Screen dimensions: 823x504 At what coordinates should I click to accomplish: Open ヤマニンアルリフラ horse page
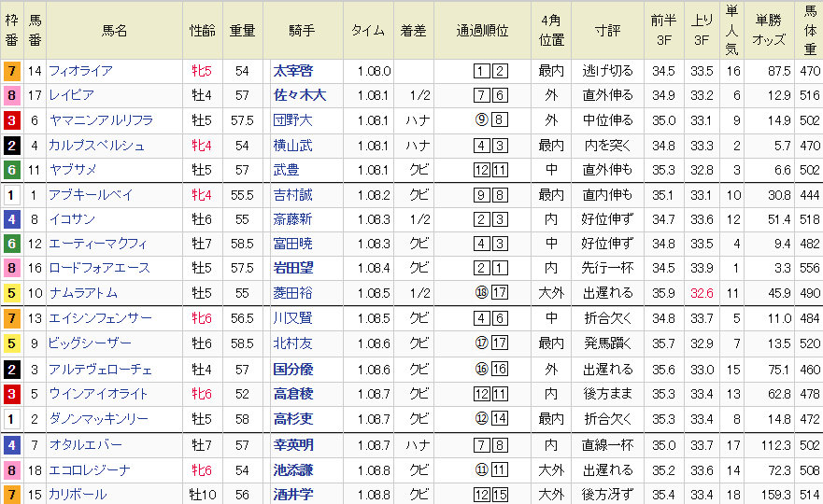[101, 119]
